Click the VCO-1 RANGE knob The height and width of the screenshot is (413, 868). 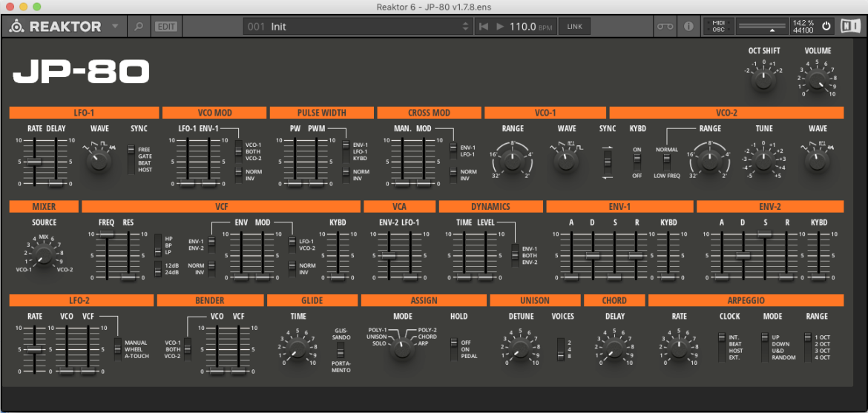point(513,161)
